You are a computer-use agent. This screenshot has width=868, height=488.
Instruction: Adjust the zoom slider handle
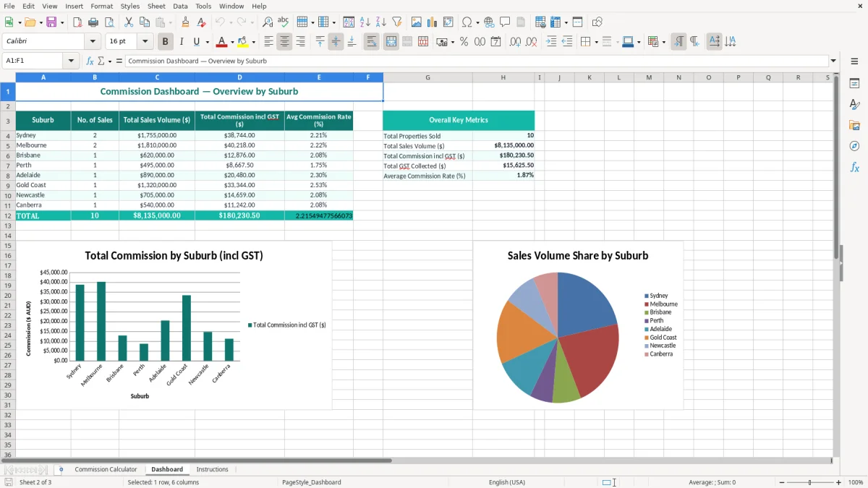(x=809, y=482)
